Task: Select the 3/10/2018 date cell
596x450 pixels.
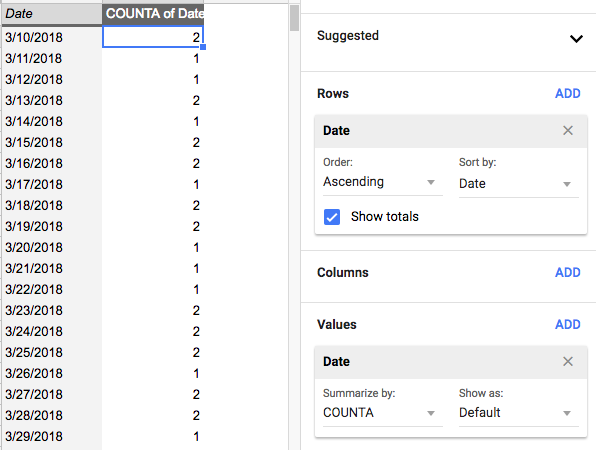Action: pyautogui.click(x=52, y=37)
